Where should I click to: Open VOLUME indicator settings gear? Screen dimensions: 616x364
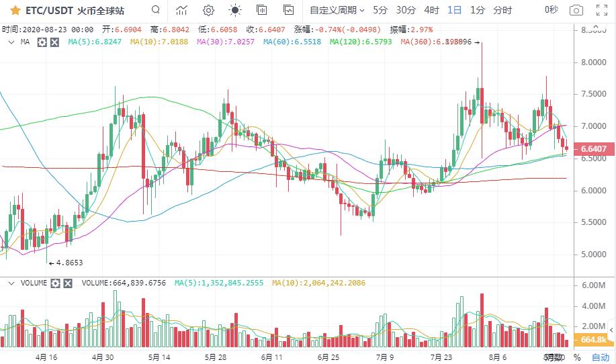point(56,283)
